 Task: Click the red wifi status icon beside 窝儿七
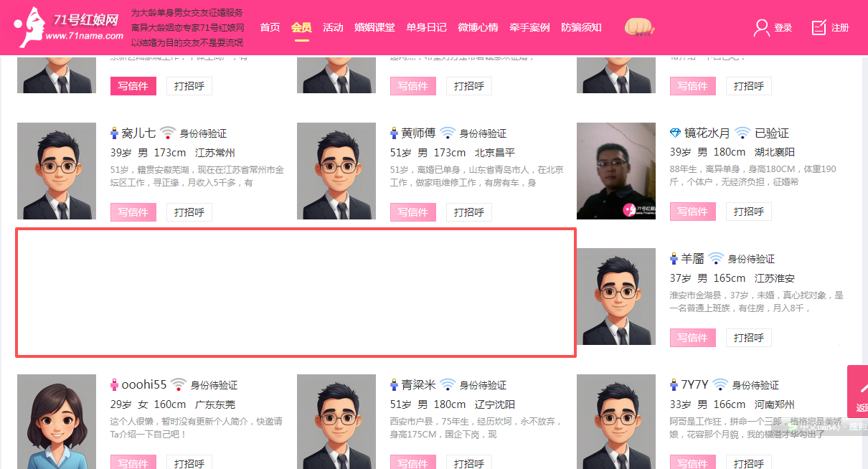168,133
